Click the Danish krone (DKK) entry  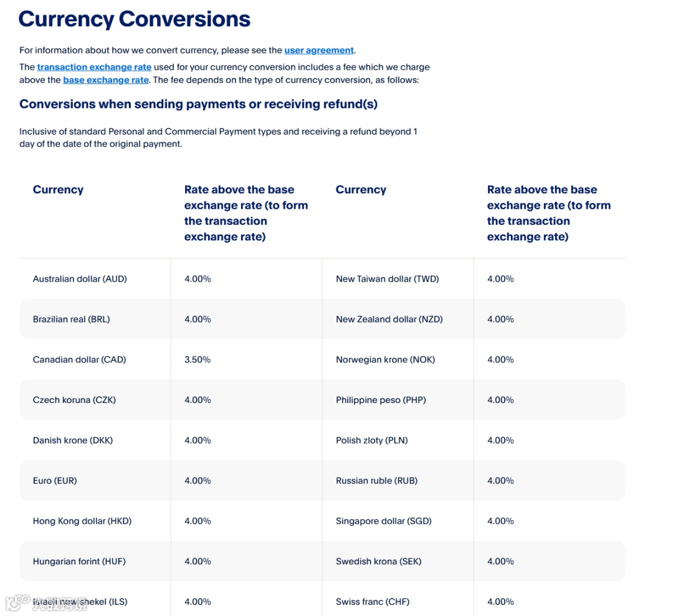[x=72, y=440]
